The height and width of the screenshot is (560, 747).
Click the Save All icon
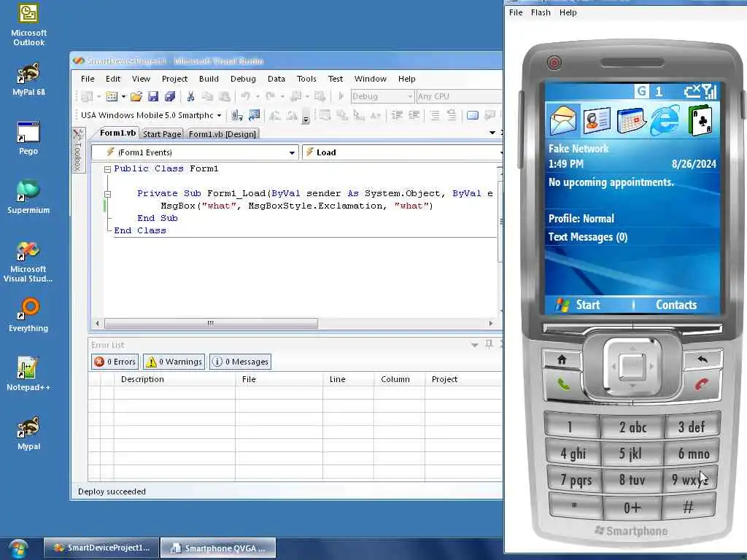169,97
